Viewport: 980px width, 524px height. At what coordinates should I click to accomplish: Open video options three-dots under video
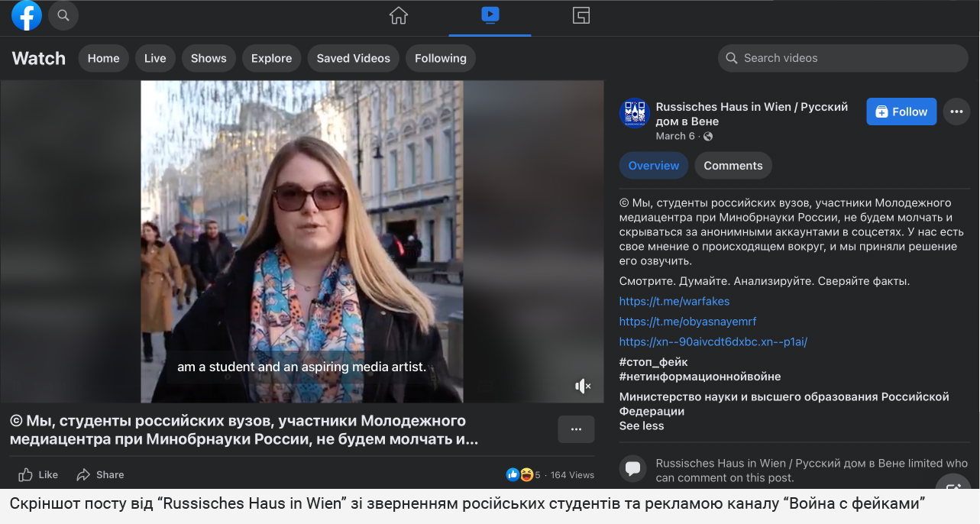(x=576, y=429)
